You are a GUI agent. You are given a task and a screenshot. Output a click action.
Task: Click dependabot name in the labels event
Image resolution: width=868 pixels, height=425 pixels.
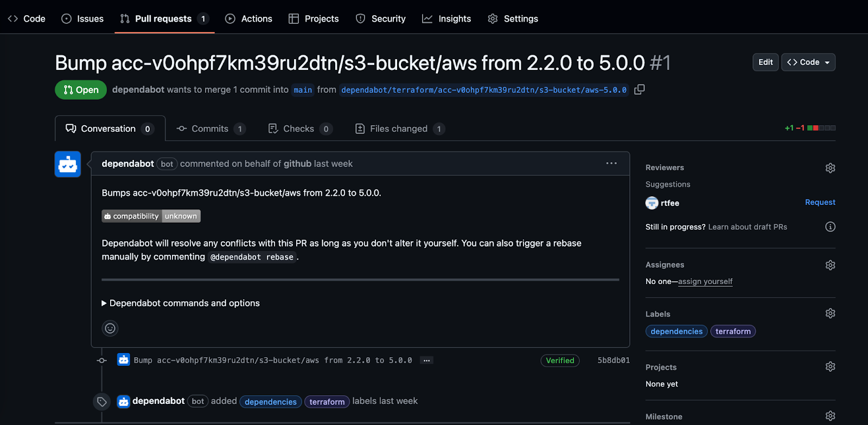(158, 401)
